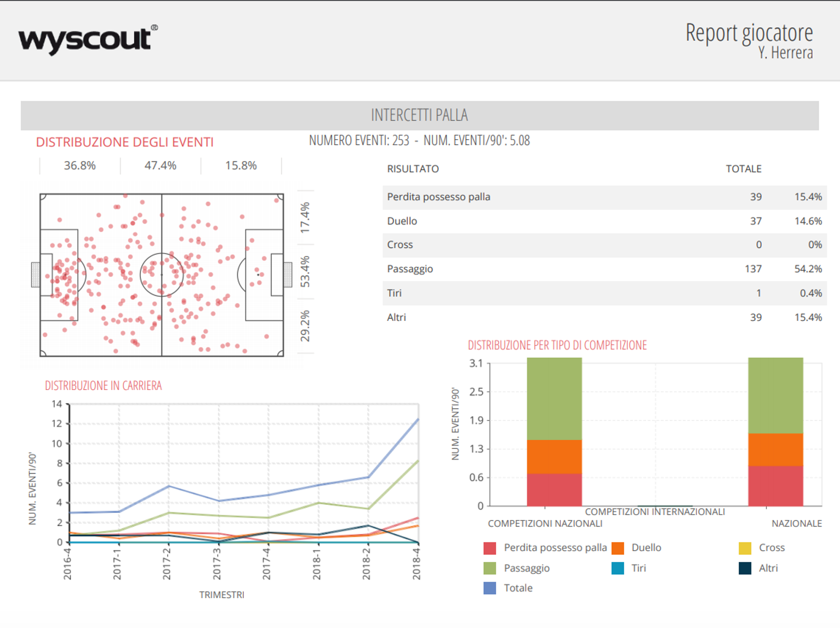Click the 2017-2 quarter axis label
The width and height of the screenshot is (840, 628).
click(167, 563)
